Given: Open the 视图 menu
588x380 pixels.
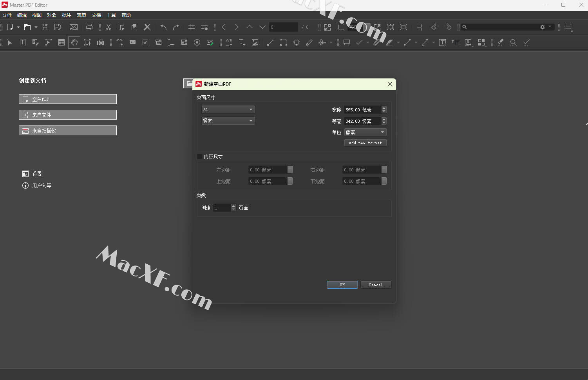Looking at the screenshot, I should click(37, 15).
